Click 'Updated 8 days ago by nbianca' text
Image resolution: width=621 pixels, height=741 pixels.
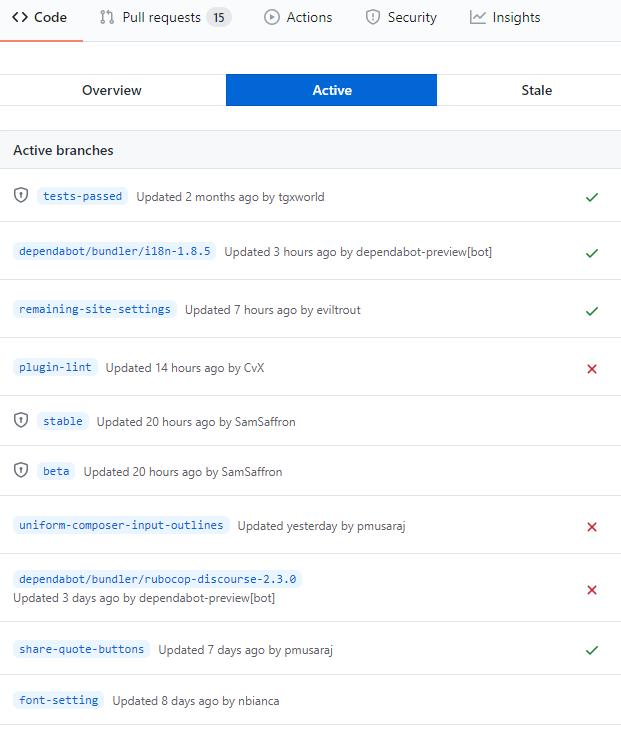196,701
